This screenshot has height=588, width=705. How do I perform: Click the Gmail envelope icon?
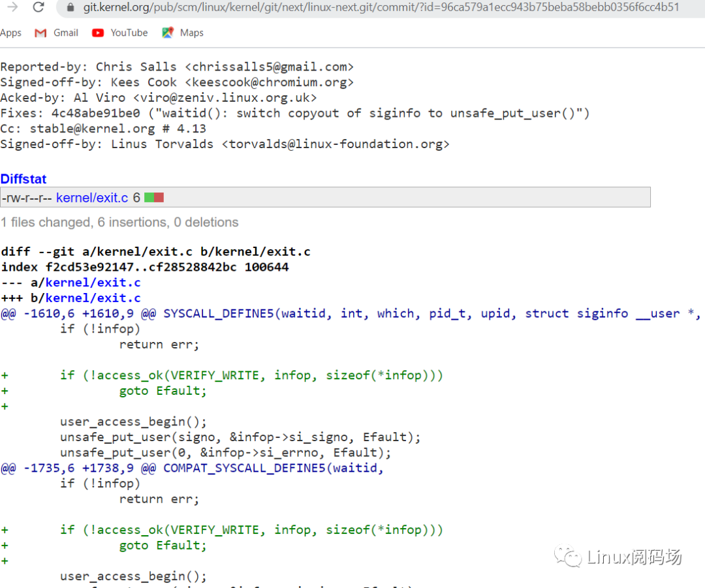click(40, 33)
